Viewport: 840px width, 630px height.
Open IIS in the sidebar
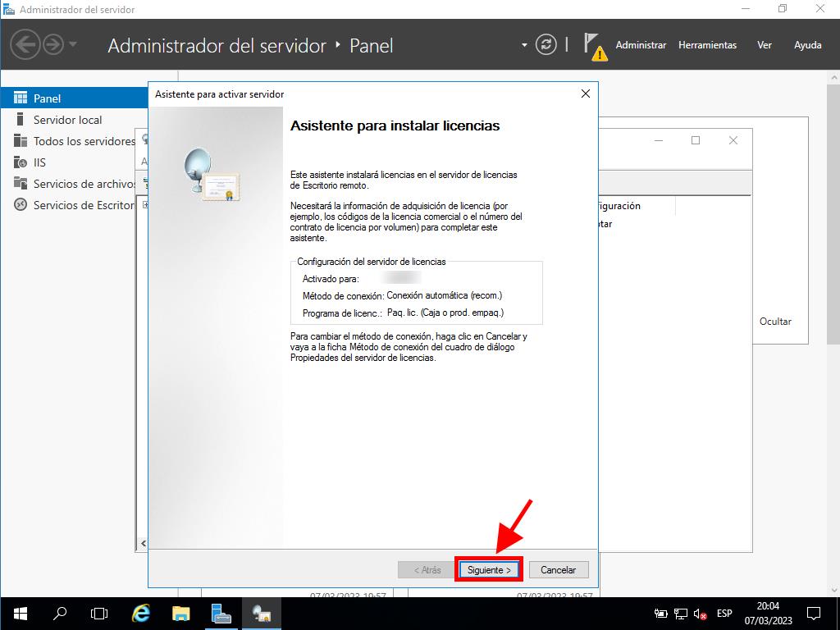(39, 162)
